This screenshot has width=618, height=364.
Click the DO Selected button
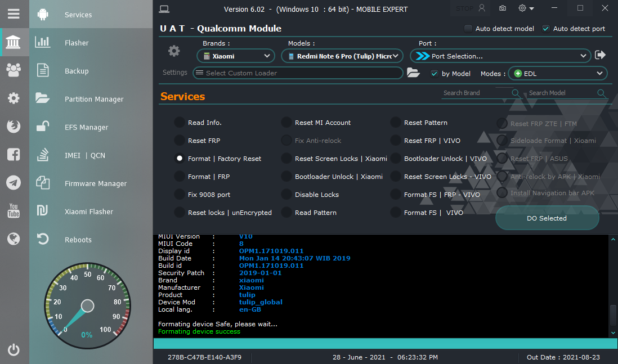pos(547,218)
